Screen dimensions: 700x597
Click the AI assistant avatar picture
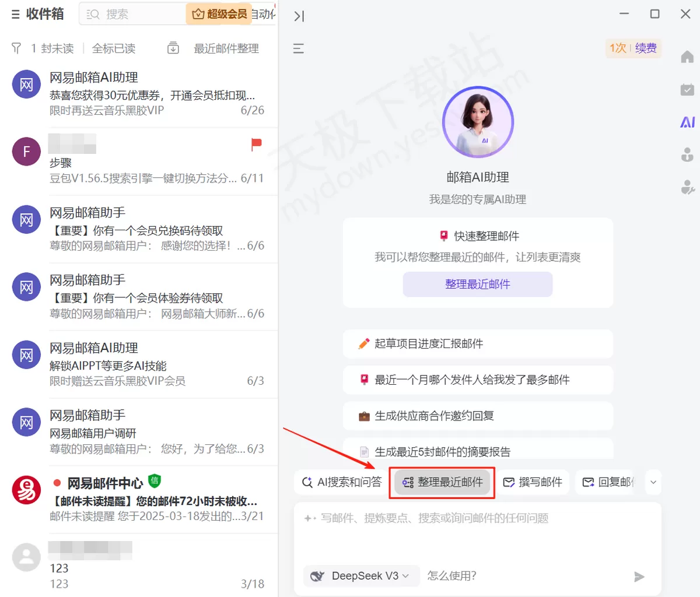tap(478, 122)
